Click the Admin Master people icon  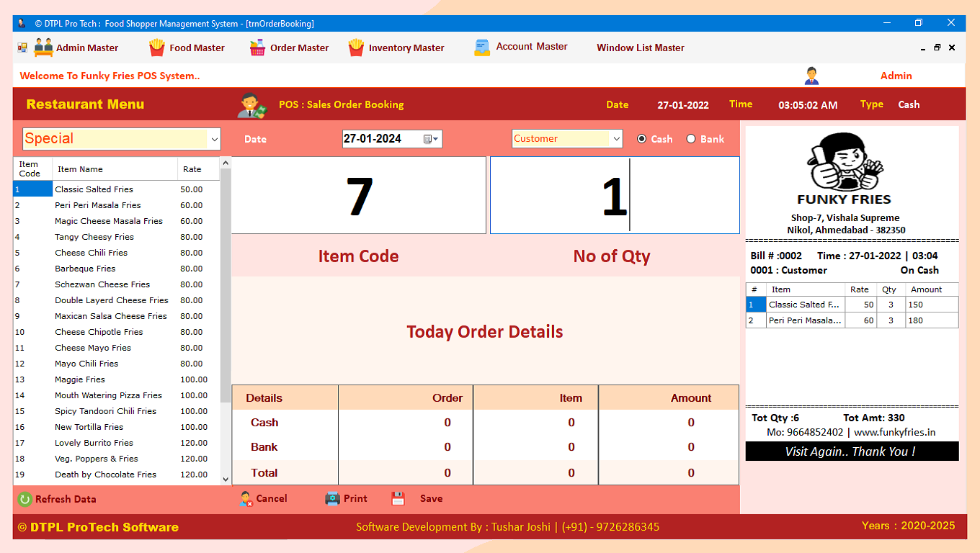click(43, 48)
